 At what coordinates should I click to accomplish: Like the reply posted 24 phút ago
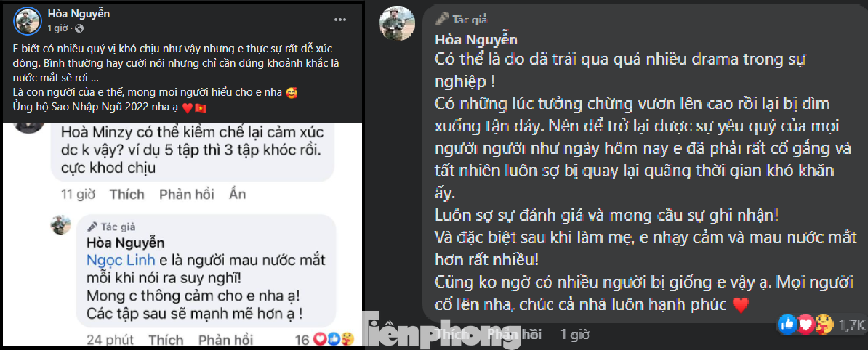point(166,339)
